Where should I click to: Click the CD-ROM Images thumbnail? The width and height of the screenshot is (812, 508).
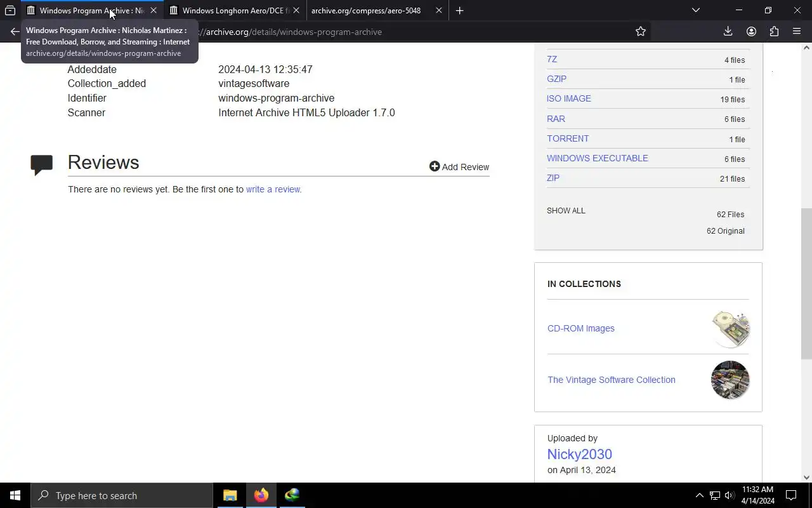tap(730, 328)
